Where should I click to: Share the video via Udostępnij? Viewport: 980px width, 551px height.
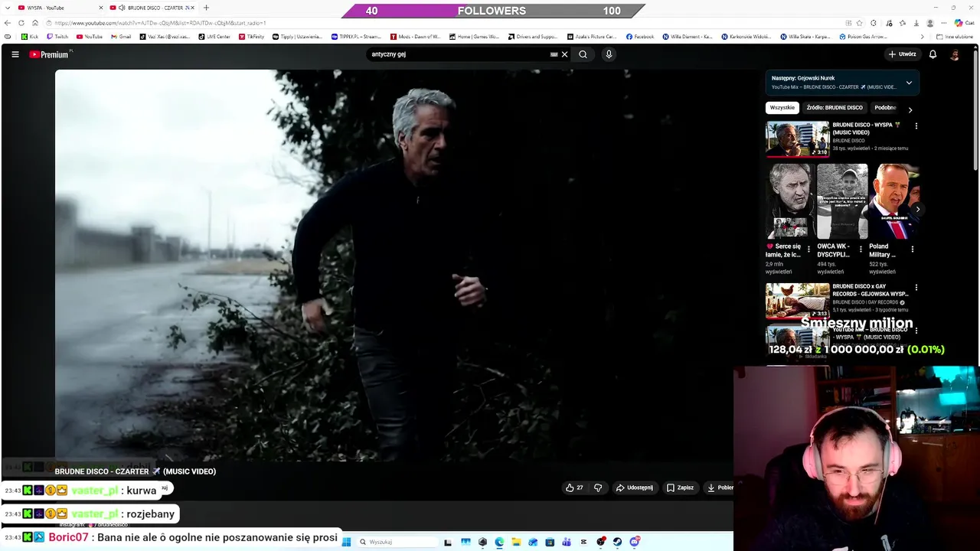635,487
